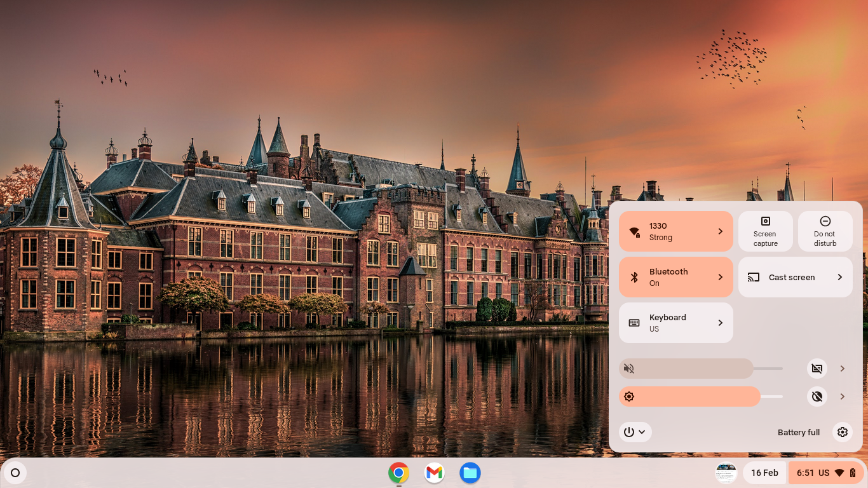Open Chrome from the shelf

[x=398, y=473]
